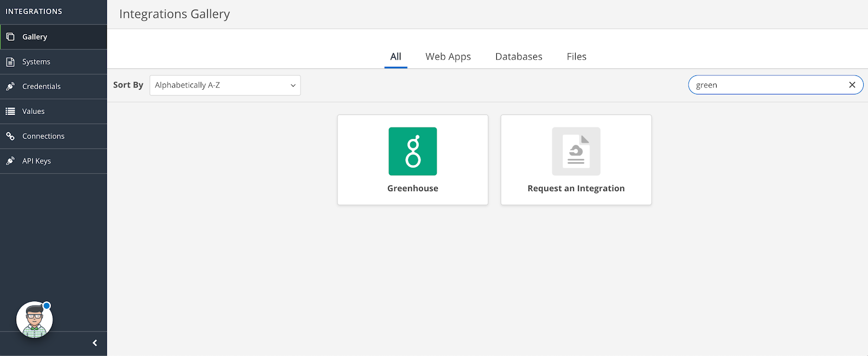Click the Gallery sidebar icon
Image resolution: width=868 pixels, height=356 pixels.
click(x=10, y=37)
